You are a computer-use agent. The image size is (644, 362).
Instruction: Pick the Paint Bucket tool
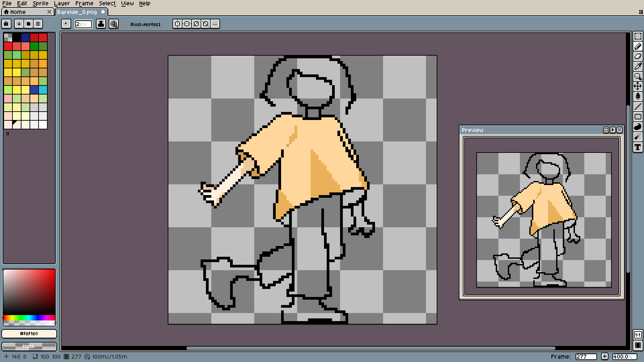tap(638, 97)
